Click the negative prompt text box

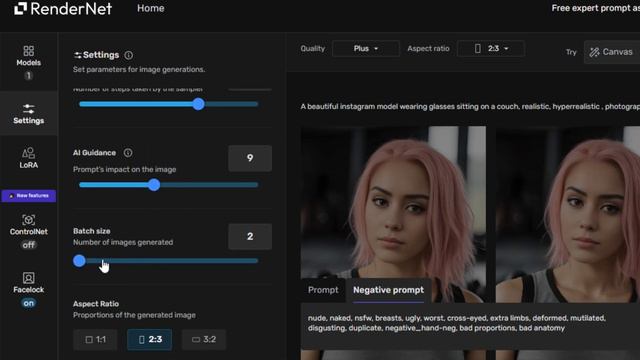[x=470, y=326]
